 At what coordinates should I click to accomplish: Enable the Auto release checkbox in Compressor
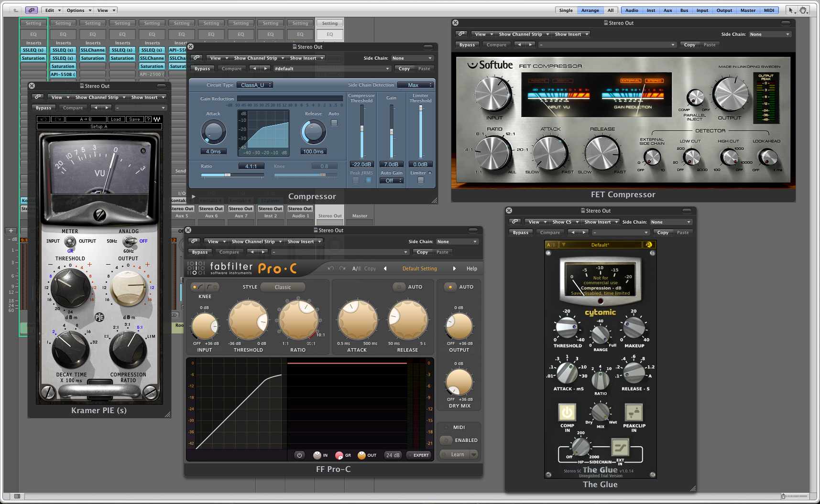tap(334, 123)
